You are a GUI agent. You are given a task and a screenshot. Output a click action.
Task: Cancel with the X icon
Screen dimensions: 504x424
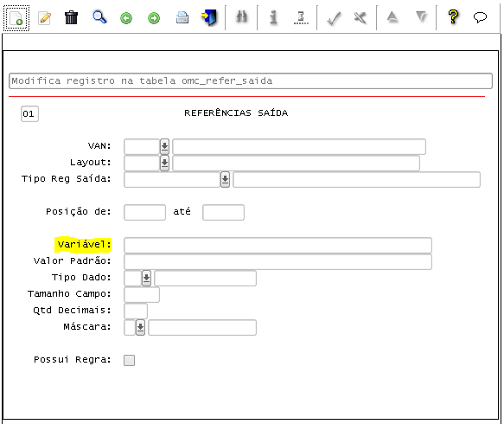pyautogui.click(x=360, y=17)
